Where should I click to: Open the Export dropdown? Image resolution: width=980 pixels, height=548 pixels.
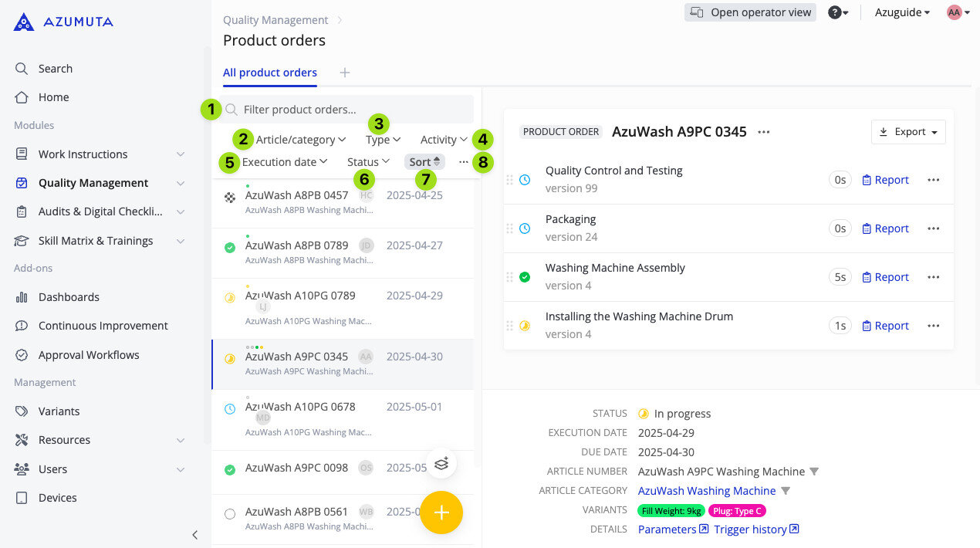907,132
